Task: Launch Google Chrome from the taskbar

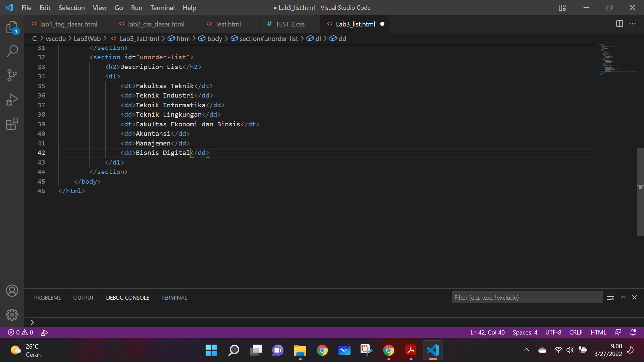Action: (322, 350)
